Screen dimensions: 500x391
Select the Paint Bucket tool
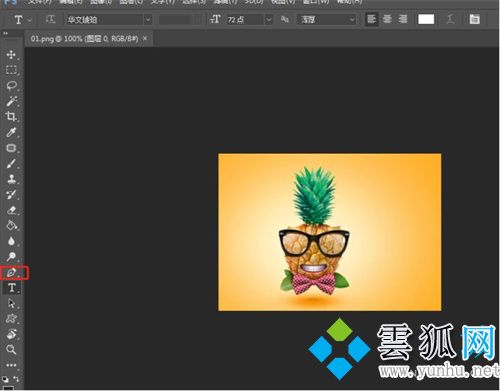(x=11, y=226)
